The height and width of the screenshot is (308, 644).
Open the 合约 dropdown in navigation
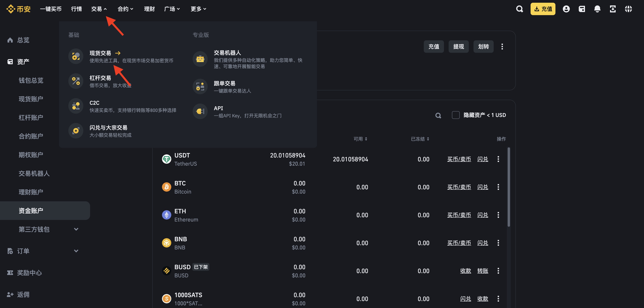[125, 9]
